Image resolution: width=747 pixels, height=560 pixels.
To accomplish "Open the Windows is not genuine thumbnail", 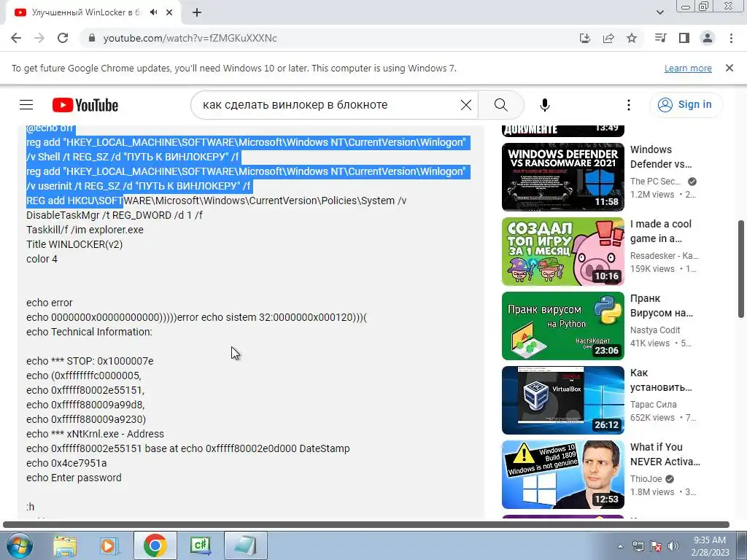I will 562,474.
